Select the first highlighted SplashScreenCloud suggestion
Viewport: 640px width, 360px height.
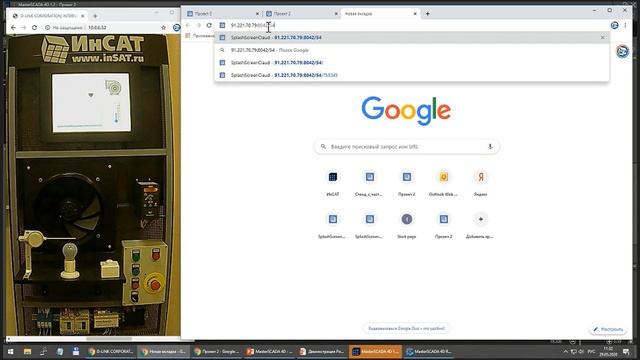412,38
